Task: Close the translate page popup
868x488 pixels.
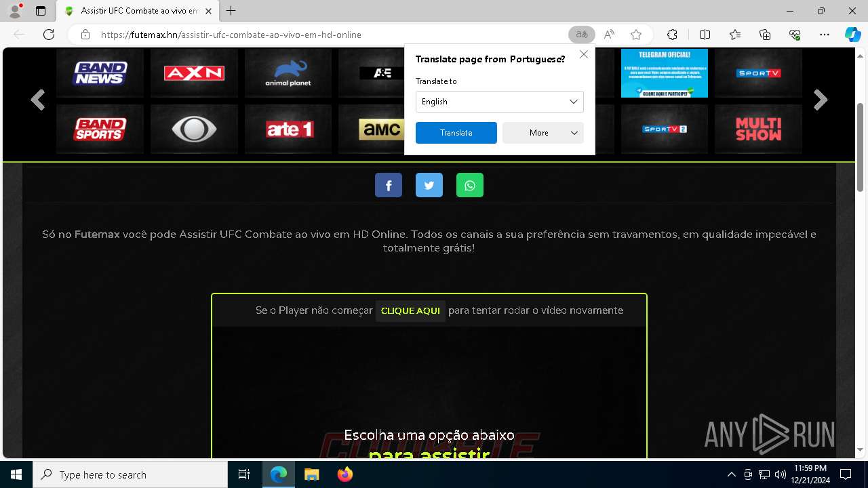Action: pos(584,54)
